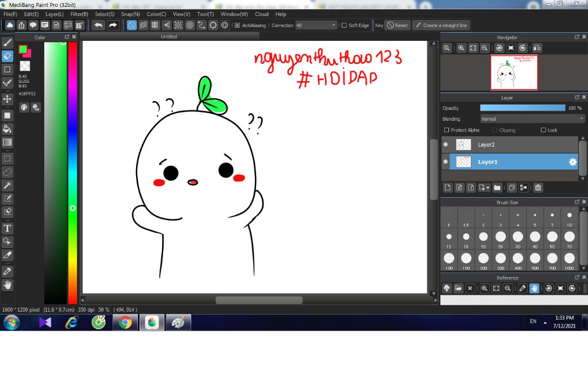
Task: Click the Navigator preview thumbnail
Action: (514, 72)
